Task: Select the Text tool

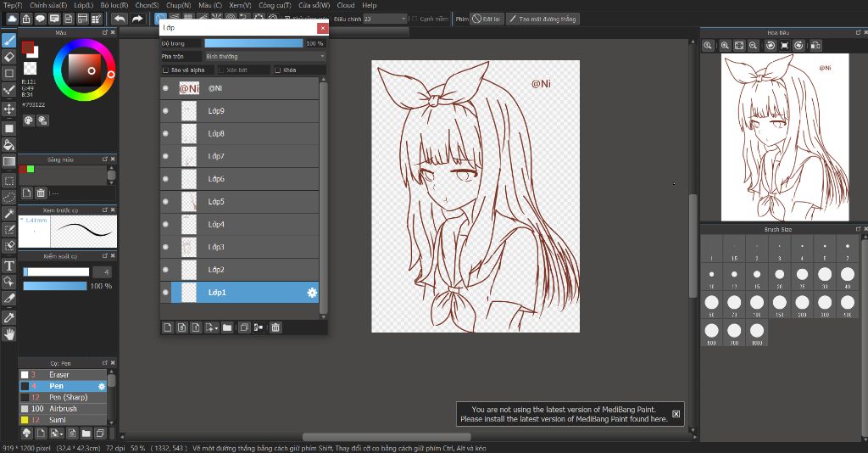Action: (8, 266)
